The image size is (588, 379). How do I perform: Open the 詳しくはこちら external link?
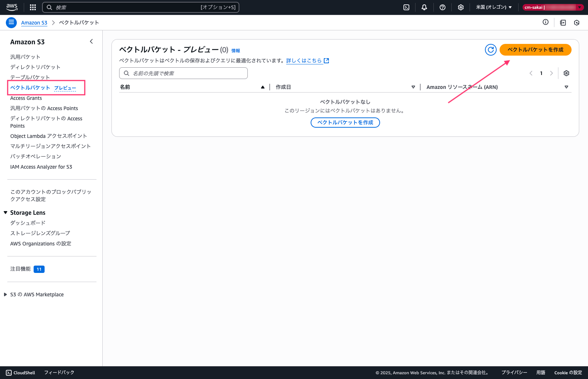click(308, 61)
